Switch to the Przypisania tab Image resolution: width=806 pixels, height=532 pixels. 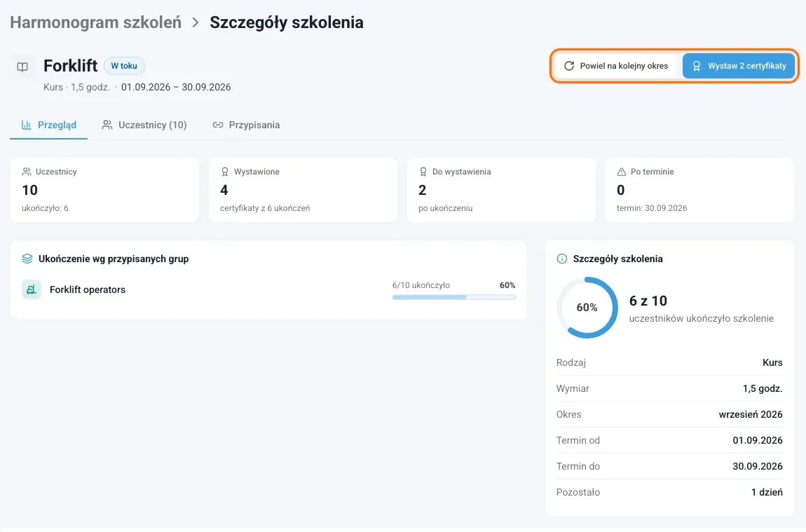(246, 125)
